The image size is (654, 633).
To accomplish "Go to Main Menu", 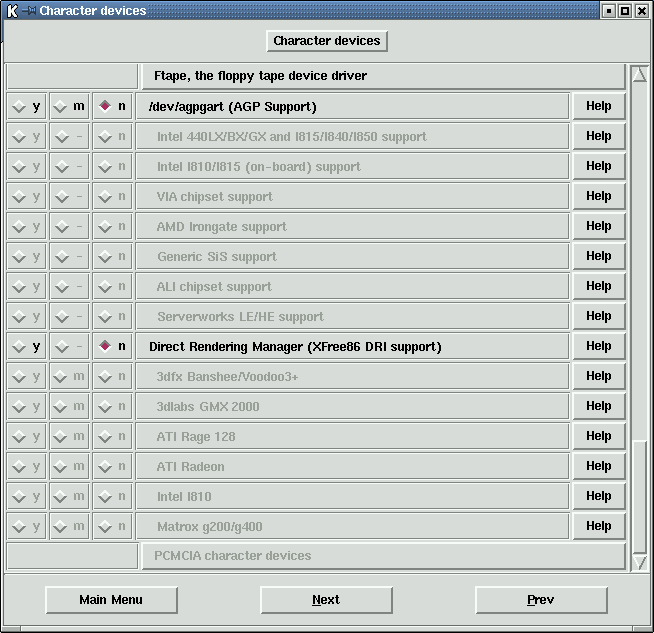I will (111, 600).
